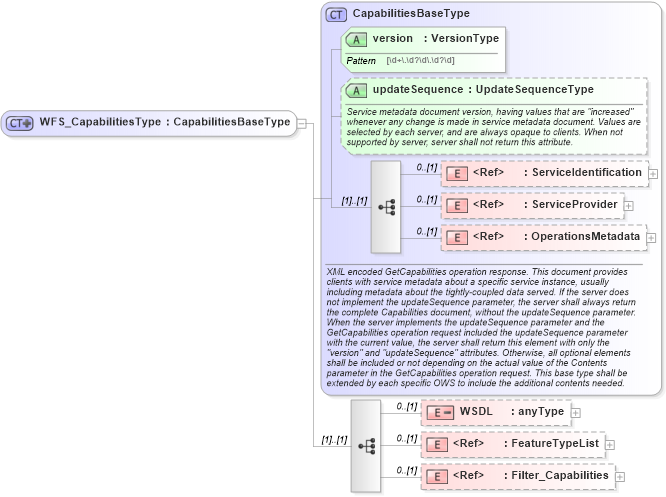Viewport: 666px width, 497px height.
Task: Click the CT icon beside CapabilitiesBaseType header
Action: (336, 15)
